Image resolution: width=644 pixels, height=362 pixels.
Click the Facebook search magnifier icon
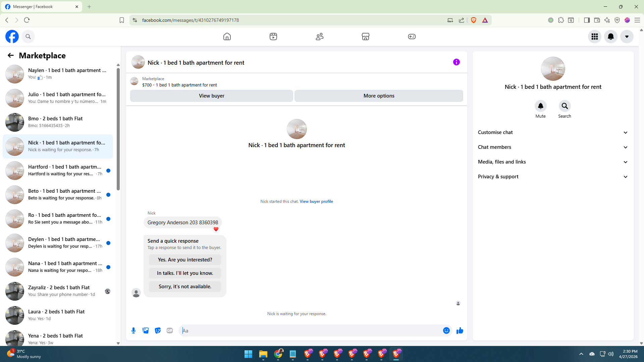[28, 37]
